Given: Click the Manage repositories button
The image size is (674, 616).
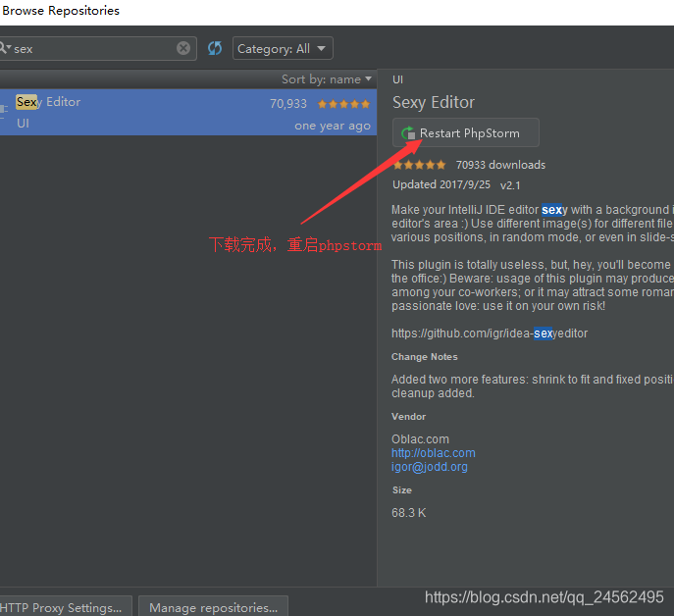Looking at the screenshot, I should 213,607.
